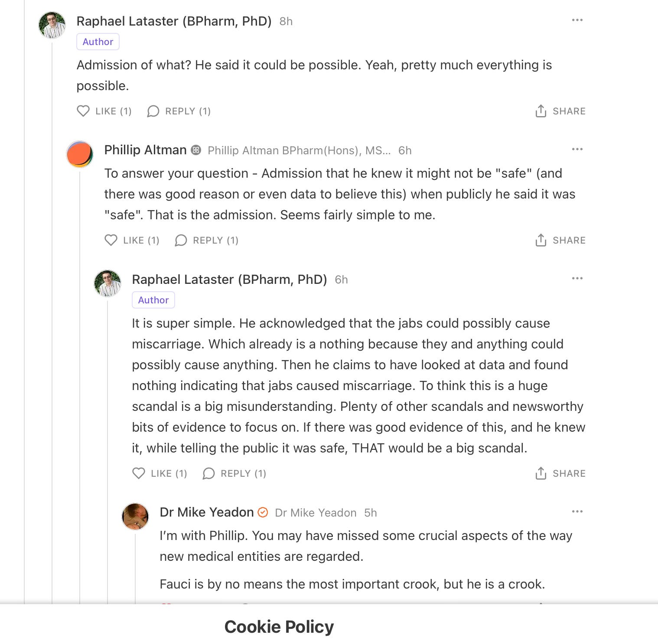
Task: Open three-dot menu on Phillip Altman's comment
Action: point(577,150)
